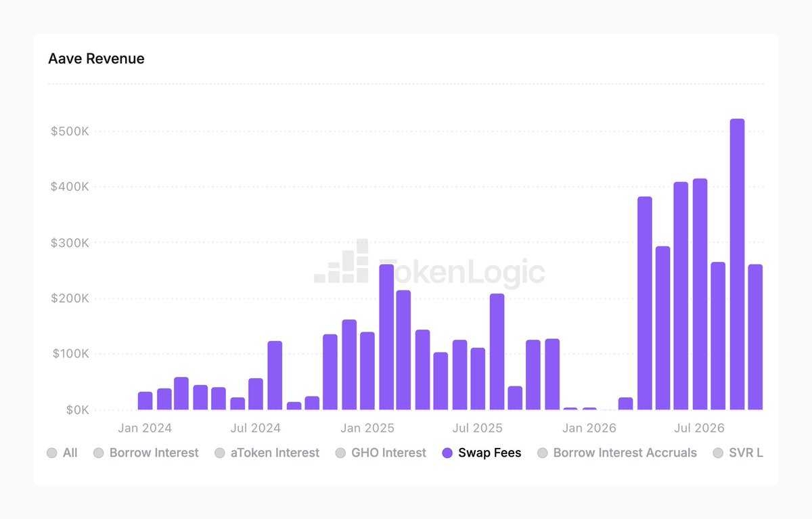
Task: Click the $500K y-axis label
Action: [70, 131]
